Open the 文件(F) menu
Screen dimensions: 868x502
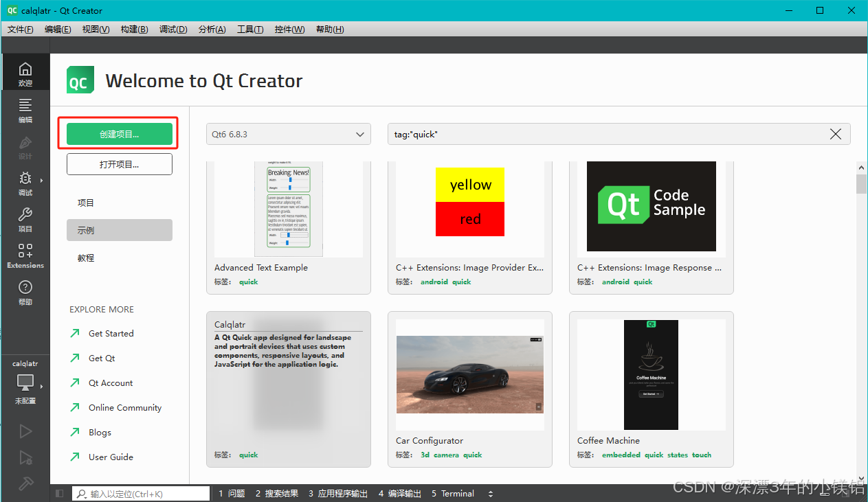(20, 30)
